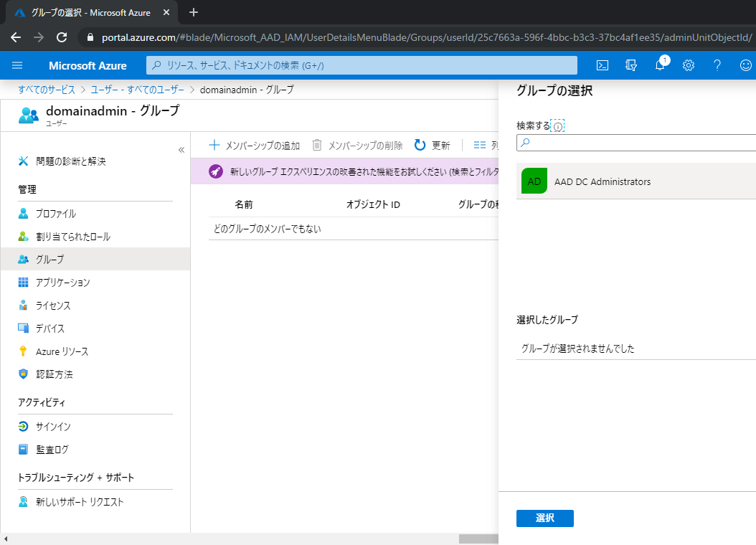Reload the browser page

coord(62,37)
